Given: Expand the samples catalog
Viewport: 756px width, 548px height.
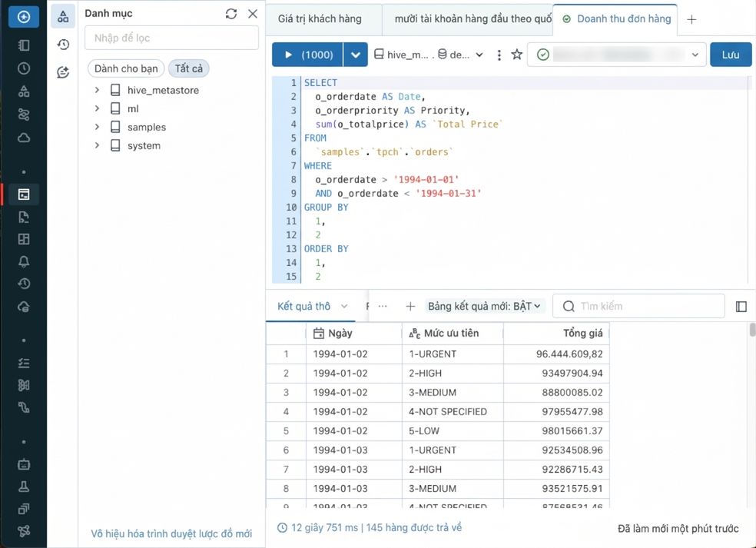Looking at the screenshot, I should point(97,127).
